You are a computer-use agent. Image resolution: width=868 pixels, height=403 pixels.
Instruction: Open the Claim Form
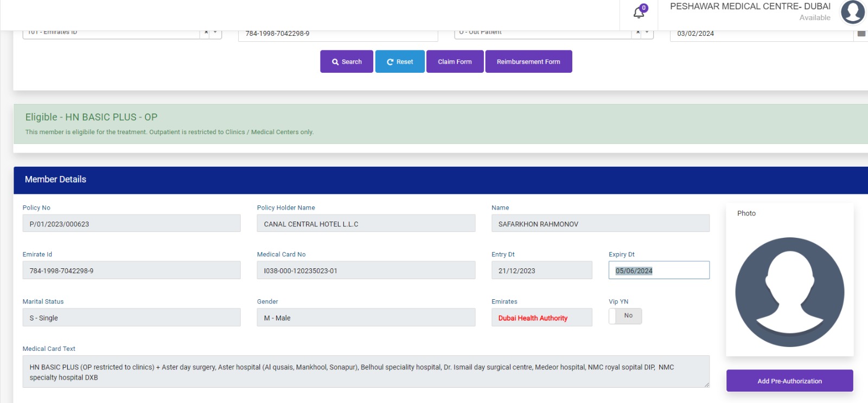[455, 62]
